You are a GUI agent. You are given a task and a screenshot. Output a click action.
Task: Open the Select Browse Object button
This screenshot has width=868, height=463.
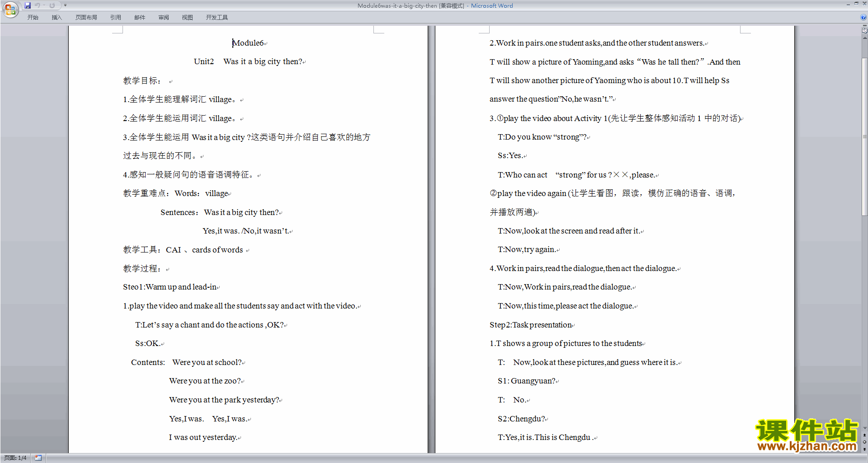click(x=864, y=442)
